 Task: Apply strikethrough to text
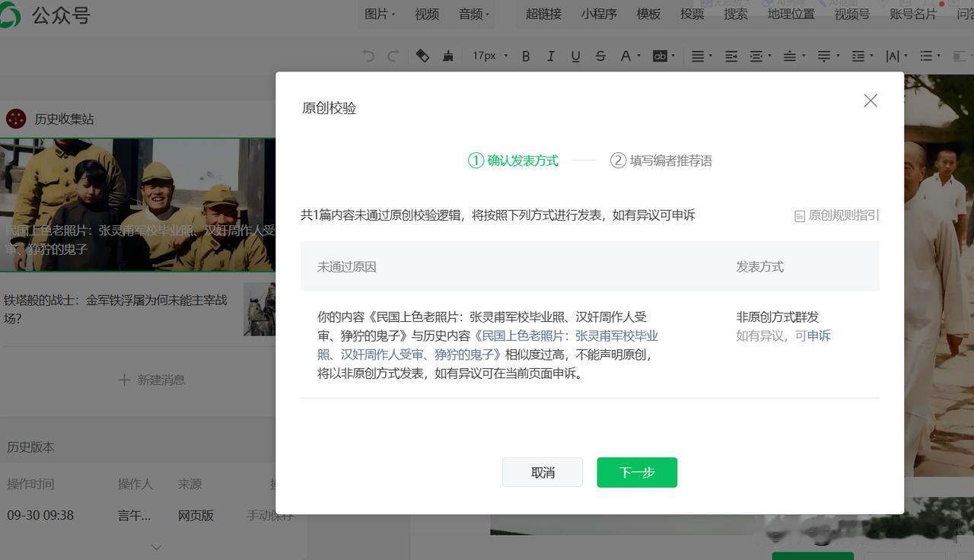click(x=600, y=56)
